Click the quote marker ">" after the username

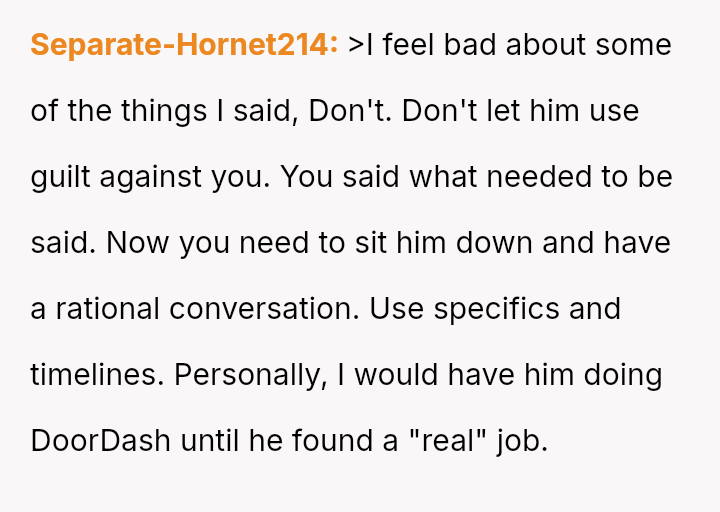pyautogui.click(x=356, y=45)
